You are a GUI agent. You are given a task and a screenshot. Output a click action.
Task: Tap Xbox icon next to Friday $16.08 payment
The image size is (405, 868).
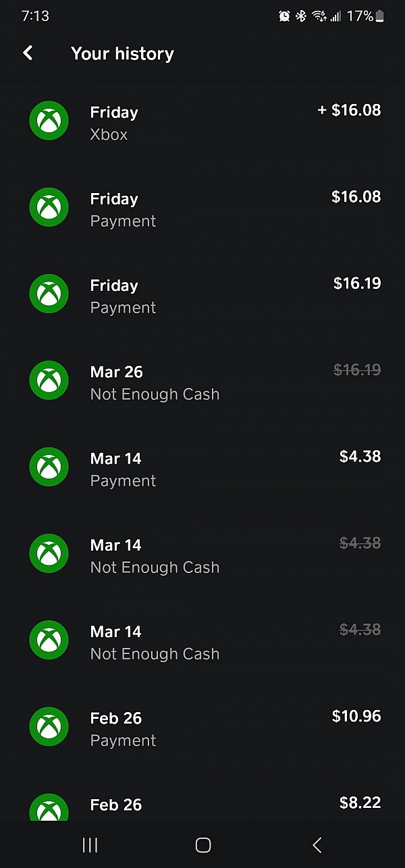tap(49, 207)
